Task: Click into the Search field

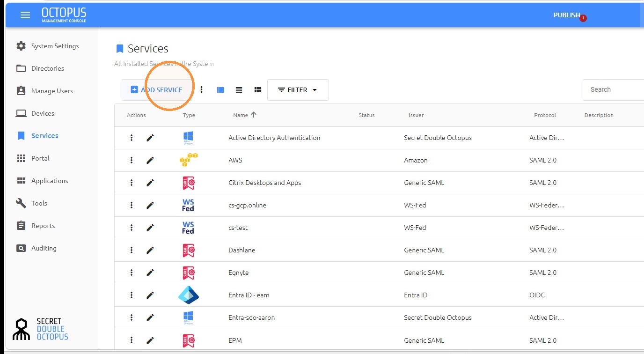Action: [x=613, y=90]
